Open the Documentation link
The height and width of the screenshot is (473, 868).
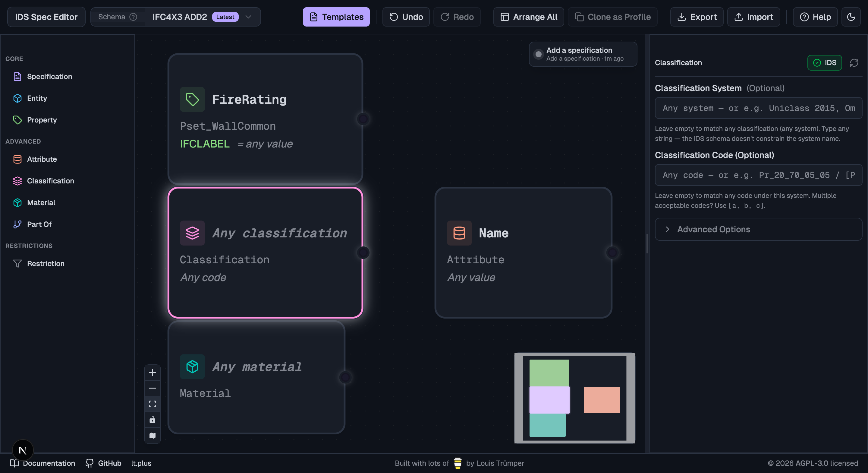[42, 463]
